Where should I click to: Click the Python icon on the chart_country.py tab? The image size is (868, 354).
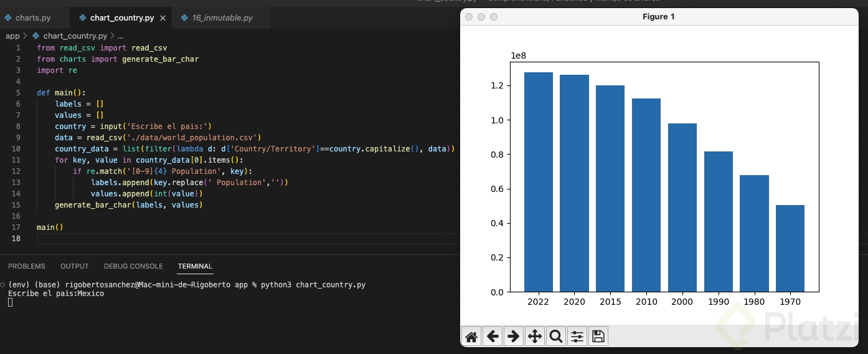point(83,18)
